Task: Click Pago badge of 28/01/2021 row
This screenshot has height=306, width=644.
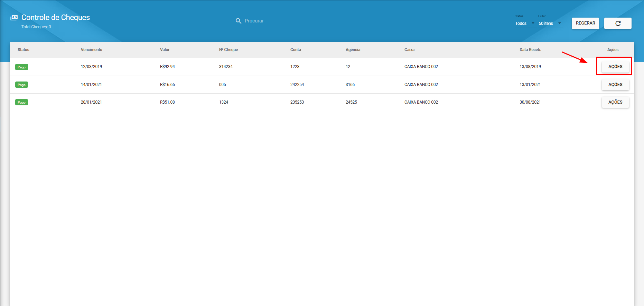Action: point(21,102)
